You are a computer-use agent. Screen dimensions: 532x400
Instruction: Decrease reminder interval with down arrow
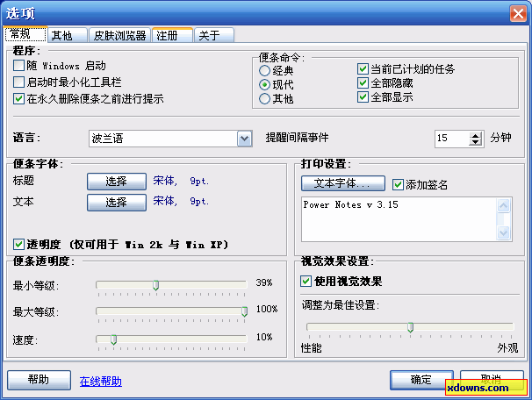pos(476,142)
